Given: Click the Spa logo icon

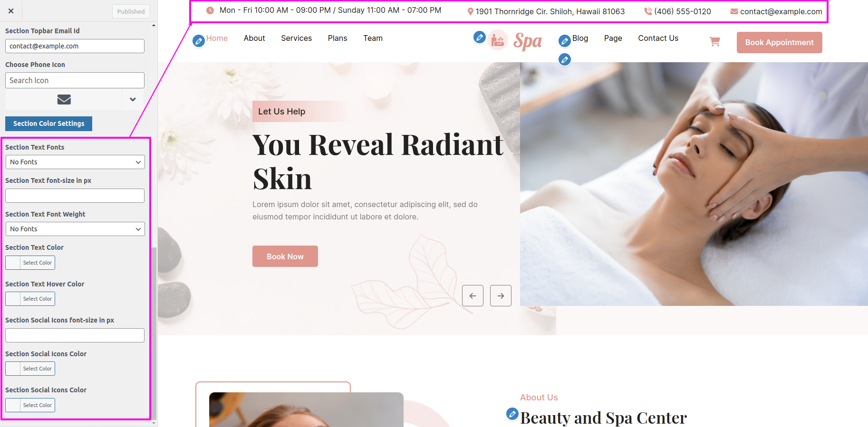Looking at the screenshot, I should tap(498, 40).
